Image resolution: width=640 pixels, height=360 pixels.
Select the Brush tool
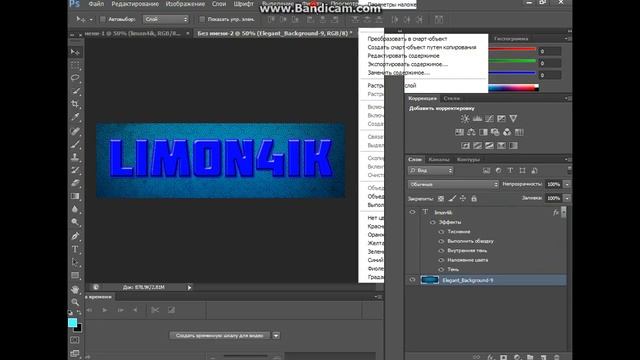click(x=75, y=144)
